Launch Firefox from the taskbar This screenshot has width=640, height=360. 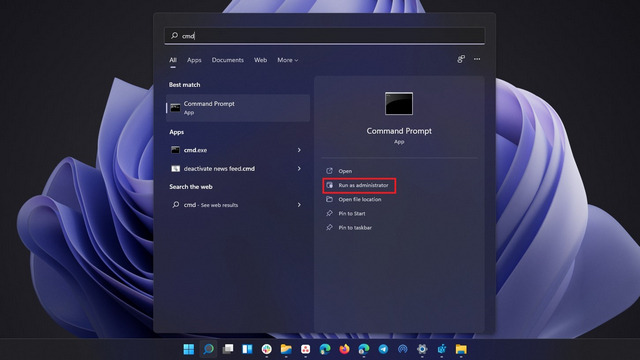click(x=344, y=349)
